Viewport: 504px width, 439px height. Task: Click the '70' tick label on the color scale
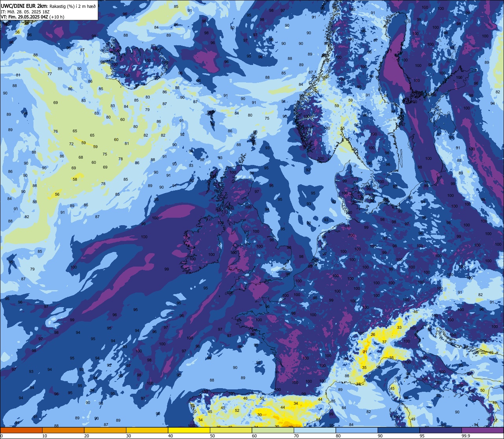point(296,436)
